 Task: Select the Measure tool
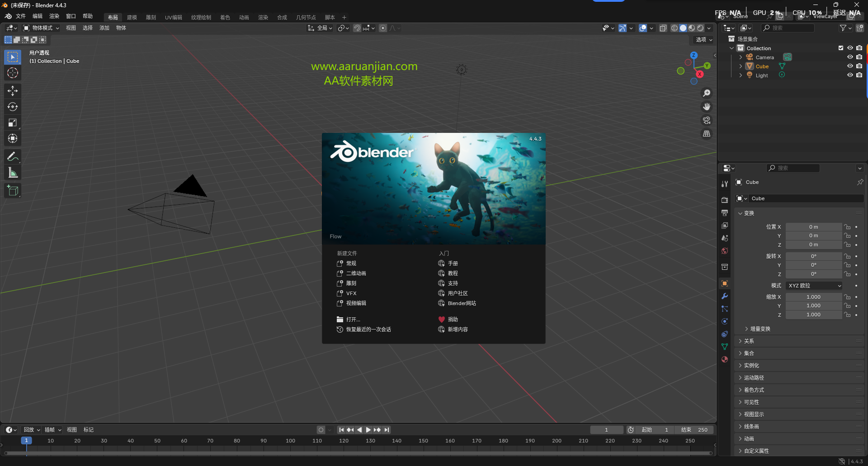pos(12,172)
